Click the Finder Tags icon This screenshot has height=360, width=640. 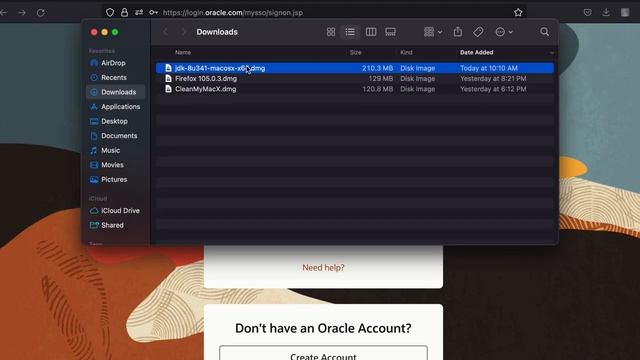tap(478, 32)
